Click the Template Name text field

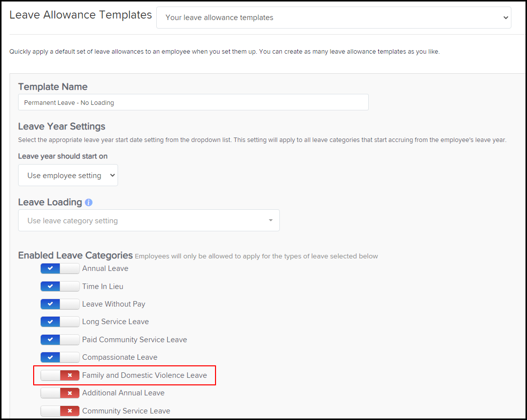(x=193, y=102)
